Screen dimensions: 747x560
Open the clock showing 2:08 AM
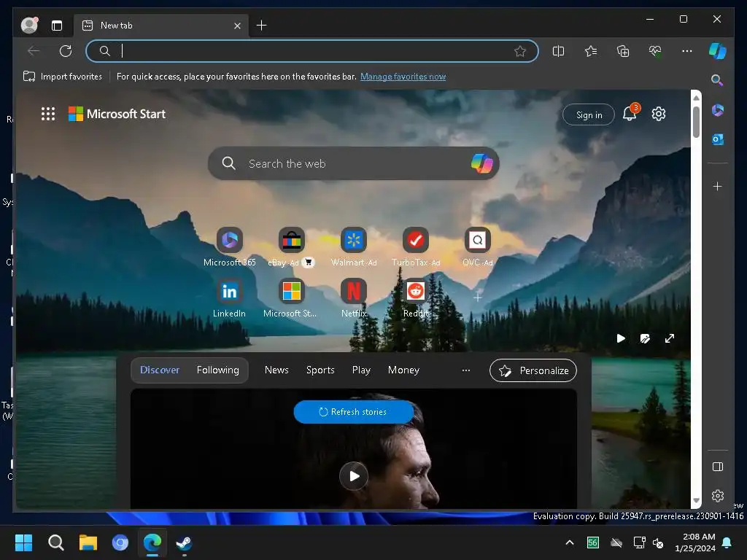click(695, 542)
